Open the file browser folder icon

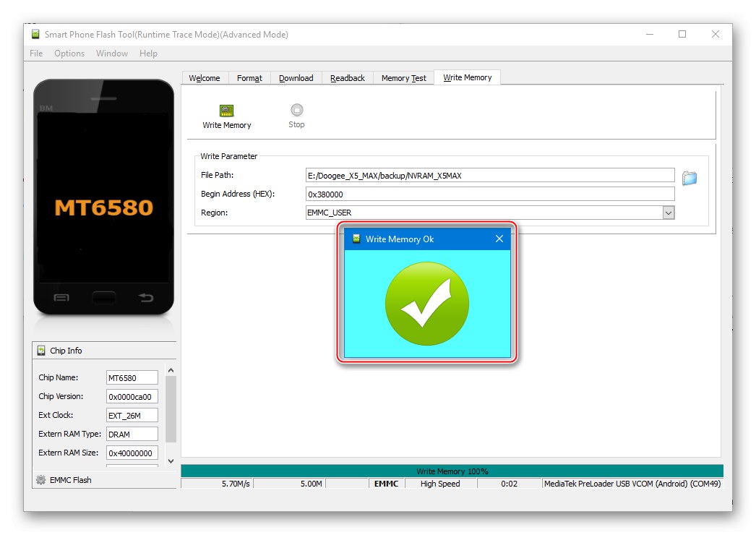click(x=689, y=178)
